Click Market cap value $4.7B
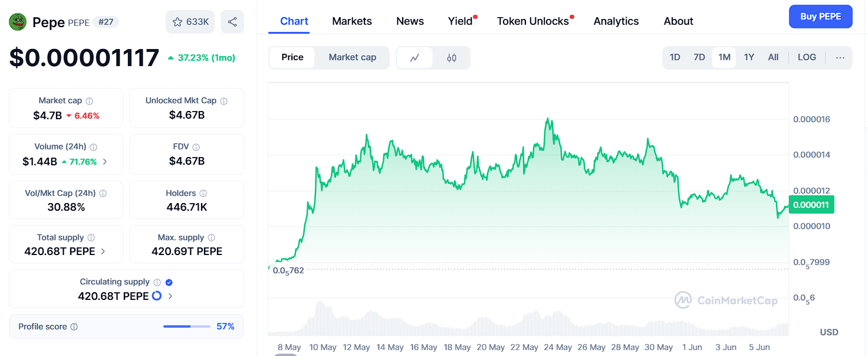The width and height of the screenshot is (868, 356). click(48, 115)
